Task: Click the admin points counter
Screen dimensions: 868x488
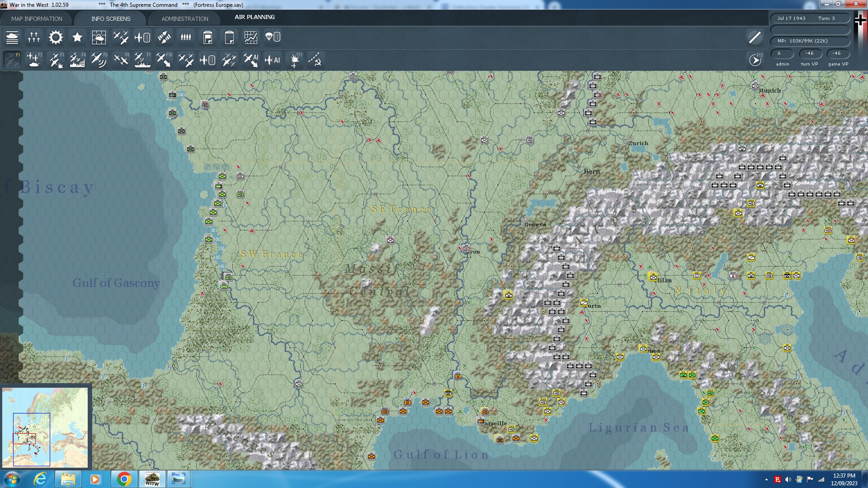Action: [x=782, y=53]
